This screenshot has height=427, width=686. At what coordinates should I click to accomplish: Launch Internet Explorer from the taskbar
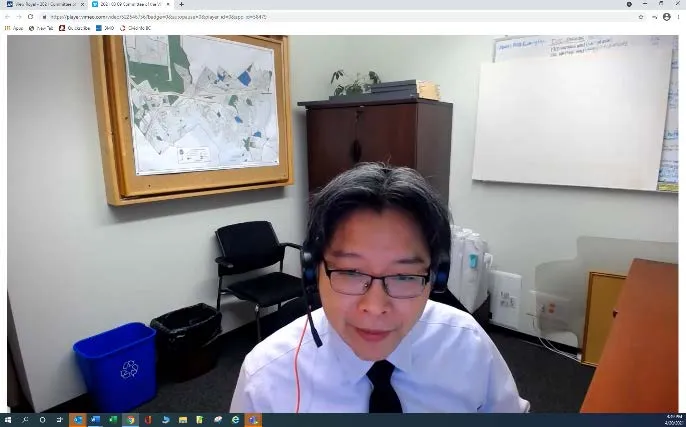[x=235, y=420]
